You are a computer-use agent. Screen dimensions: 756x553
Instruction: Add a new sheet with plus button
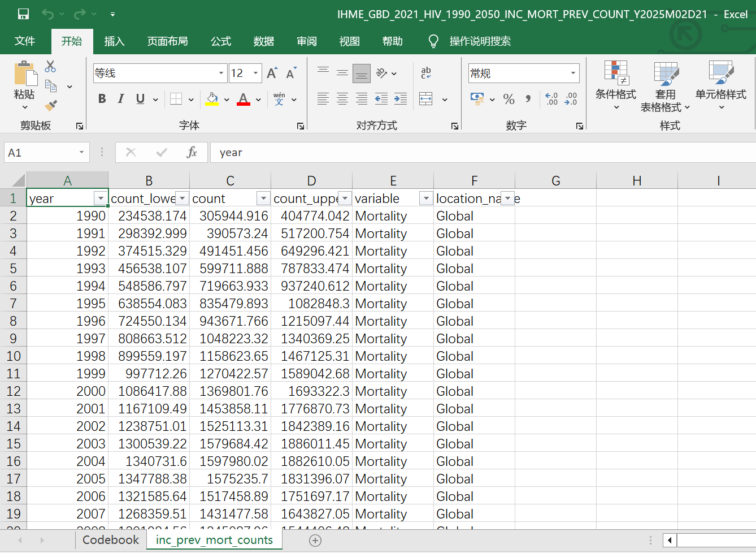point(315,541)
